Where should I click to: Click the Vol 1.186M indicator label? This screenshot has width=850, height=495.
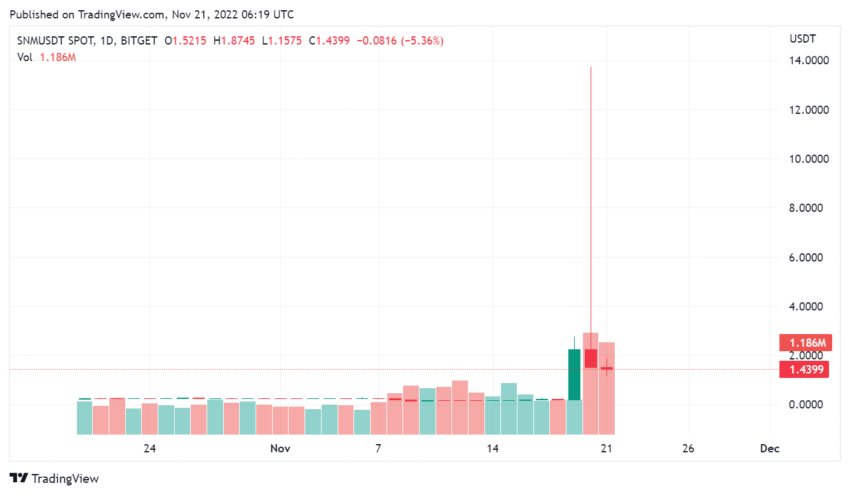click(47, 57)
